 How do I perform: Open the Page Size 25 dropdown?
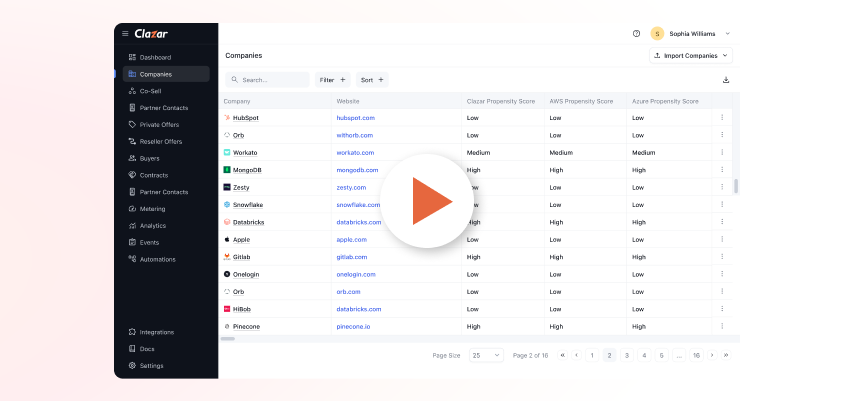click(486, 355)
